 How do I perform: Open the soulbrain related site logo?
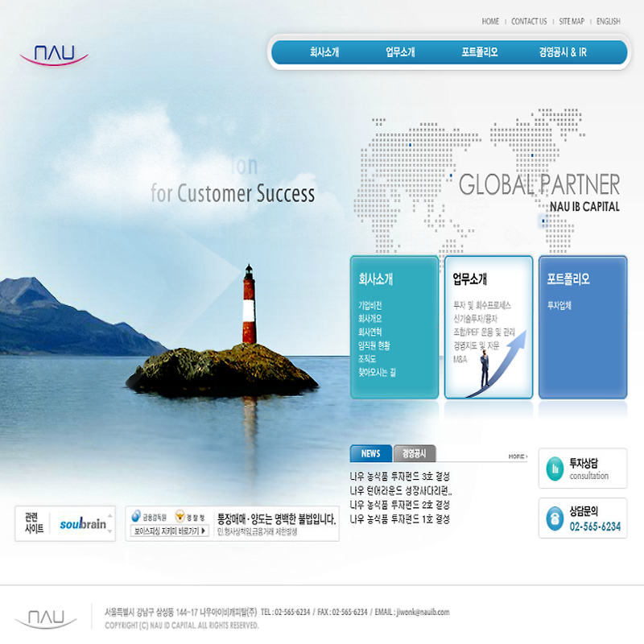pos(83,524)
